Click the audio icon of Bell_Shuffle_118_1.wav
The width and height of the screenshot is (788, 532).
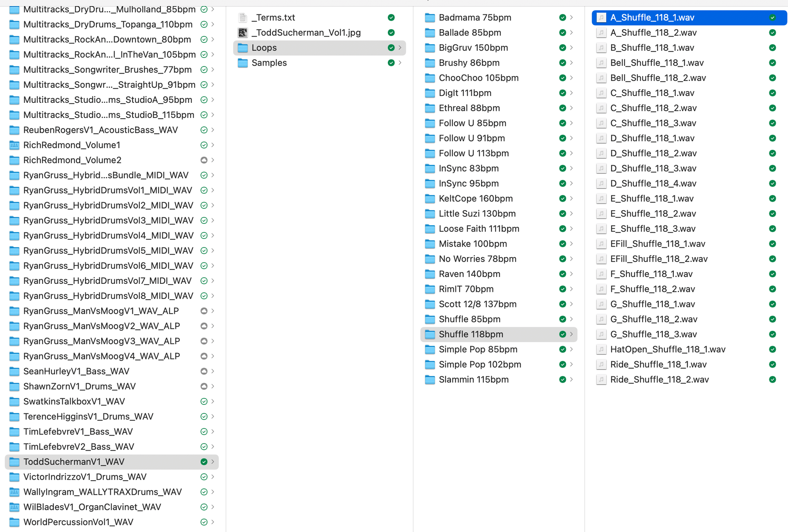[x=601, y=63]
